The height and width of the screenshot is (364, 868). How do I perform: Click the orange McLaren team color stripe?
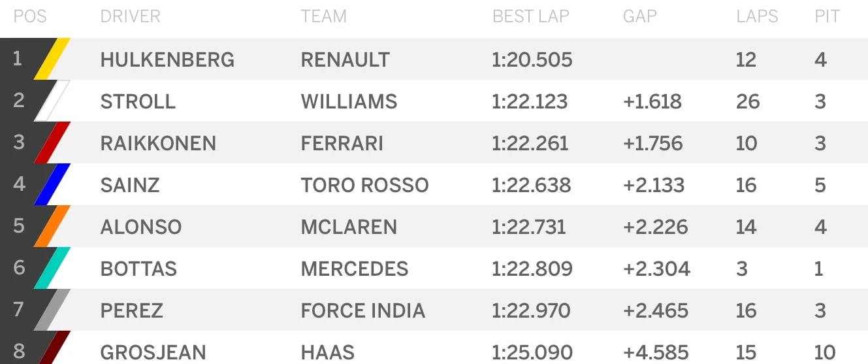52,227
